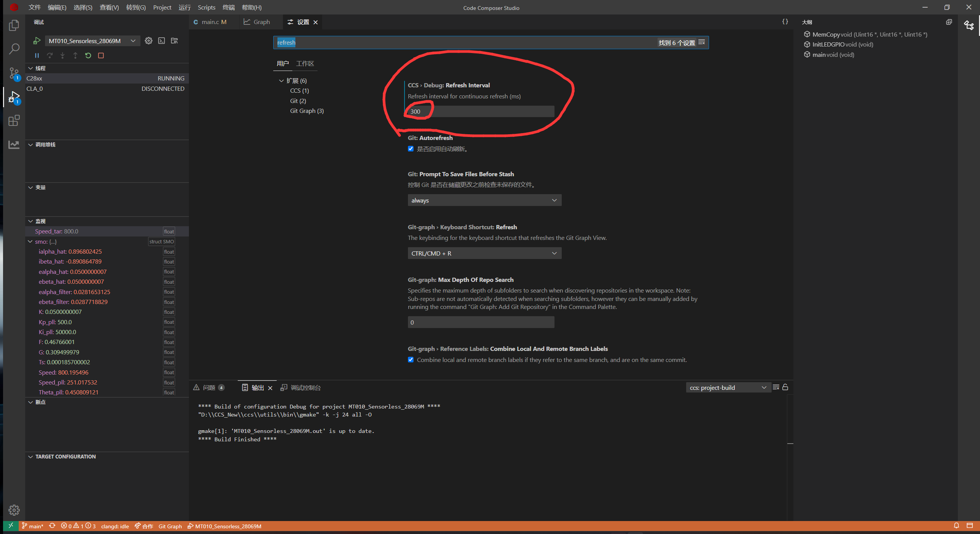The image size is (980, 534).
Task: Open the Prompt To Save 'always' dropdown
Action: [484, 200]
